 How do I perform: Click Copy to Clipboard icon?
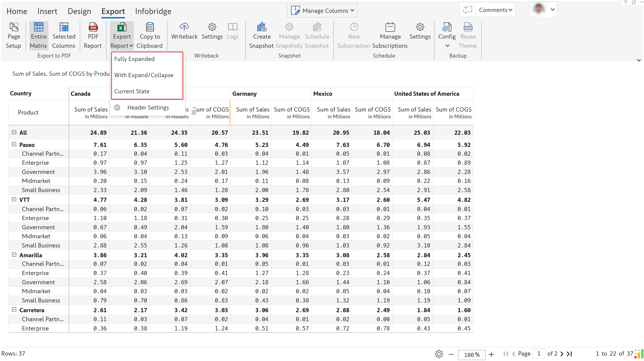[150, 27]
